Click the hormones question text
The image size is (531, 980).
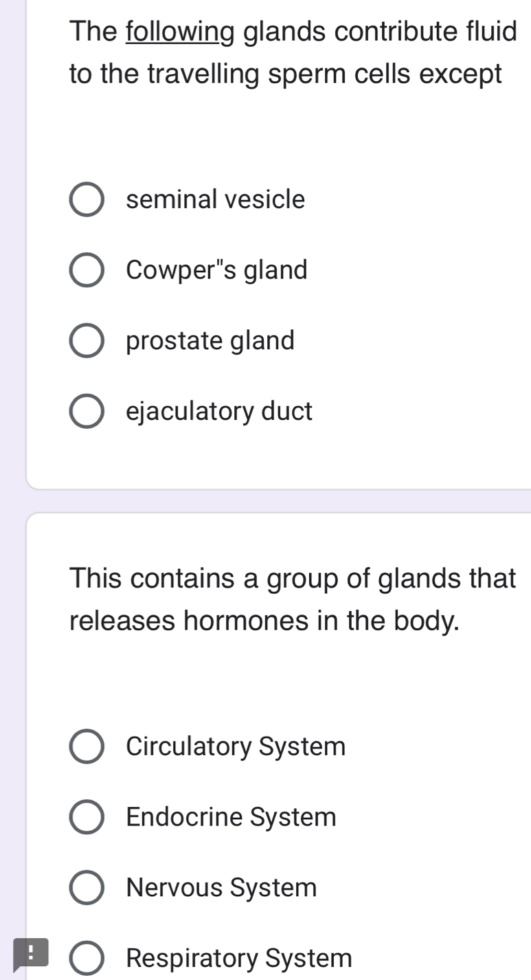click(x=293, y=600)
